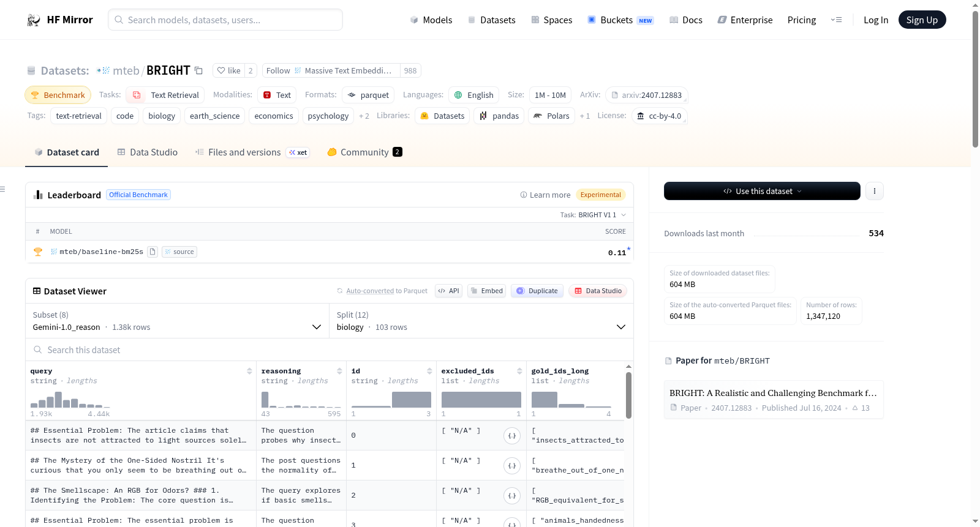This screenshot has height=527, width=980.
Task: Click the query lengths histogram
Action: (x=70, y=400)
